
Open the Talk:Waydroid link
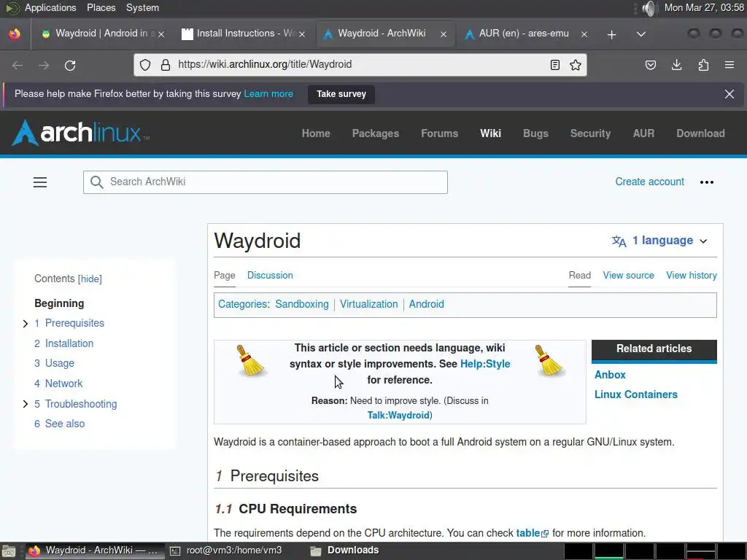point(398,415)
